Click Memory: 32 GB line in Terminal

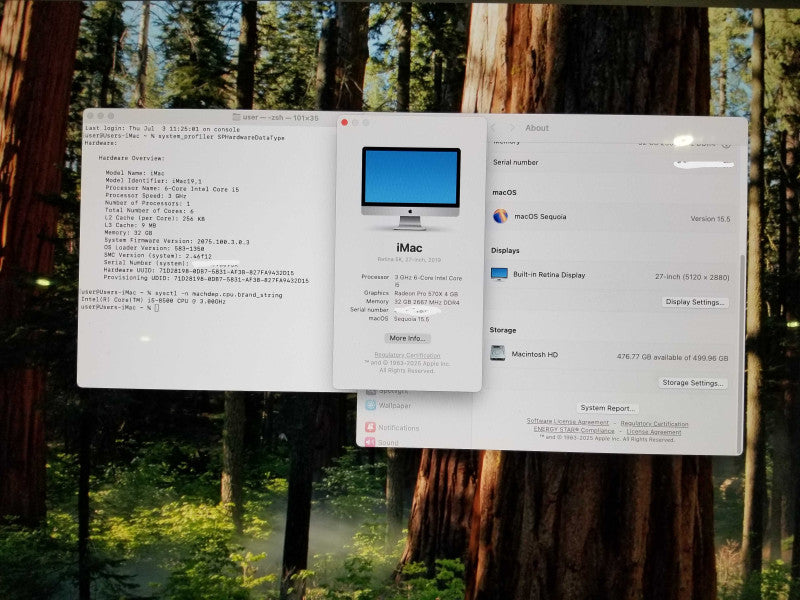point(129,233)
